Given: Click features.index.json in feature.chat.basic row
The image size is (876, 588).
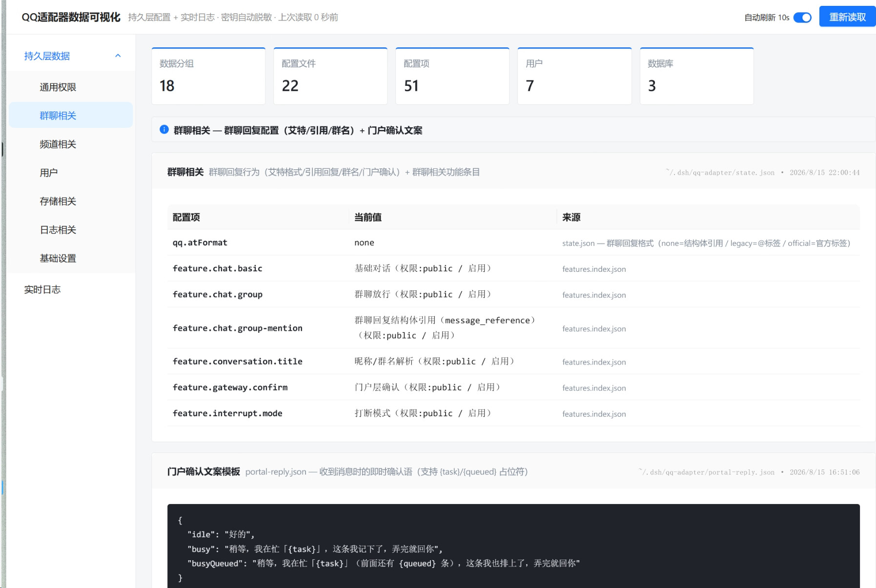Looking at the screenshot, I should pyautogui.click(x=594, y=269).
